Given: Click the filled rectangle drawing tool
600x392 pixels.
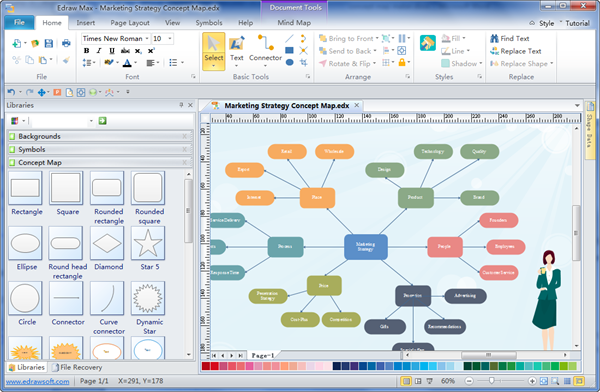Looking at the screenshot, I should (x=290, y=50).
